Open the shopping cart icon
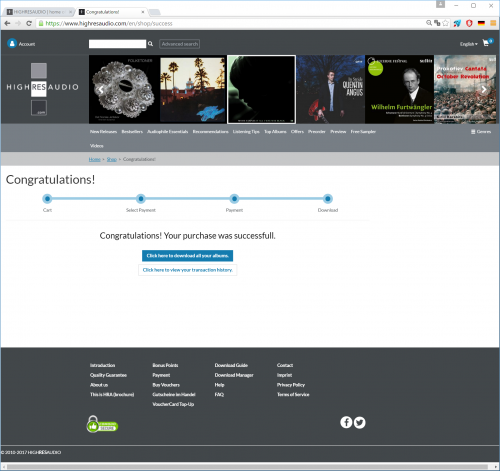Viewport: 500px width, 471px height. [486, 43]
